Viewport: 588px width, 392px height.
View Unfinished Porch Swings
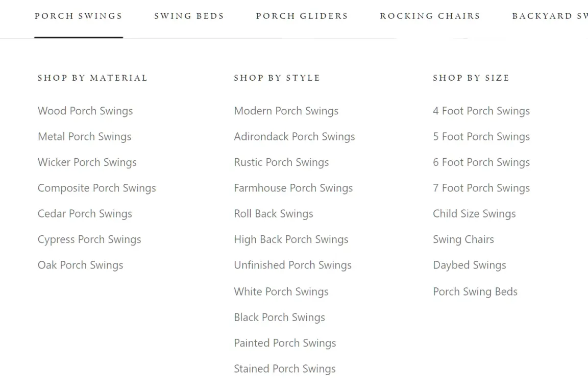pos(292,265)
